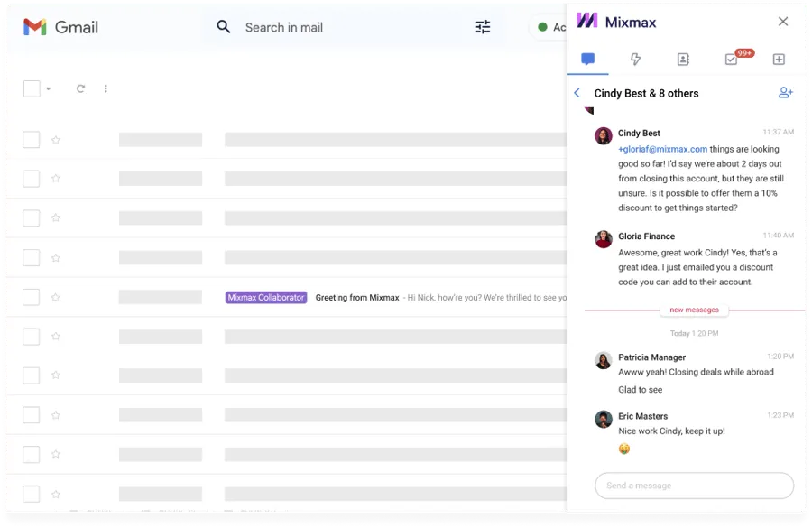Click the Glad to see message

[640, 390]
